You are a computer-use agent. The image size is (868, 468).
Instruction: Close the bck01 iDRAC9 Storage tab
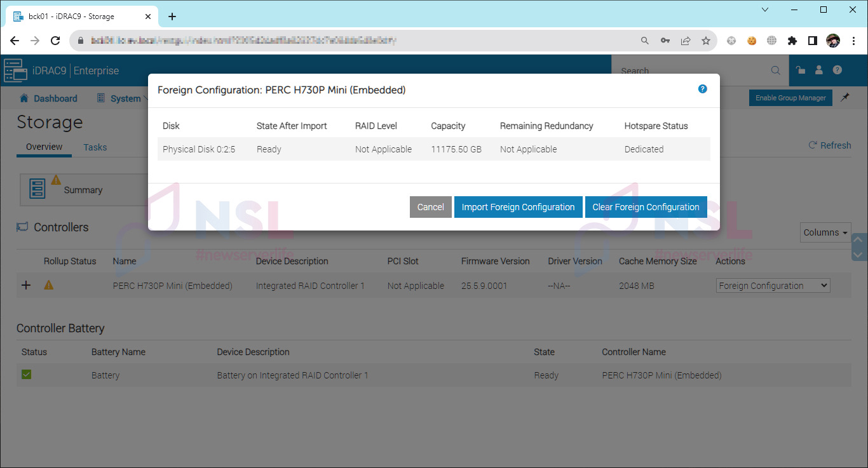click(148, 17)
